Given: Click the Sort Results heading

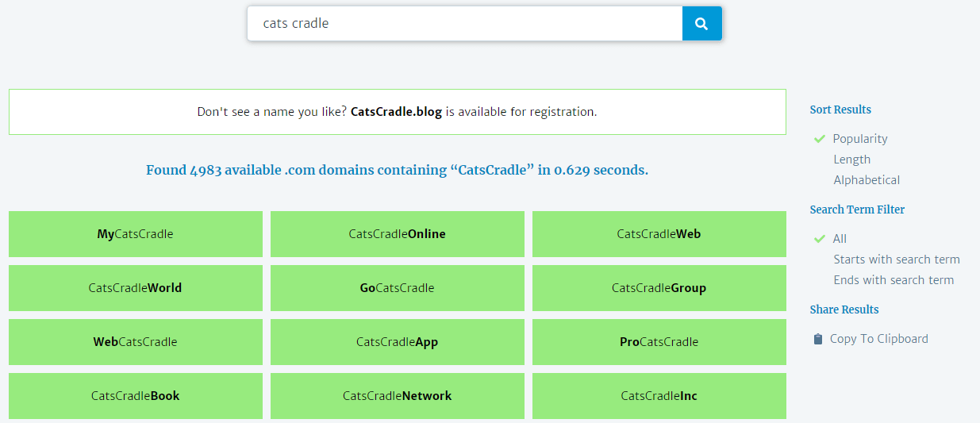Looking at the screenshot, I should pos(840,110).
